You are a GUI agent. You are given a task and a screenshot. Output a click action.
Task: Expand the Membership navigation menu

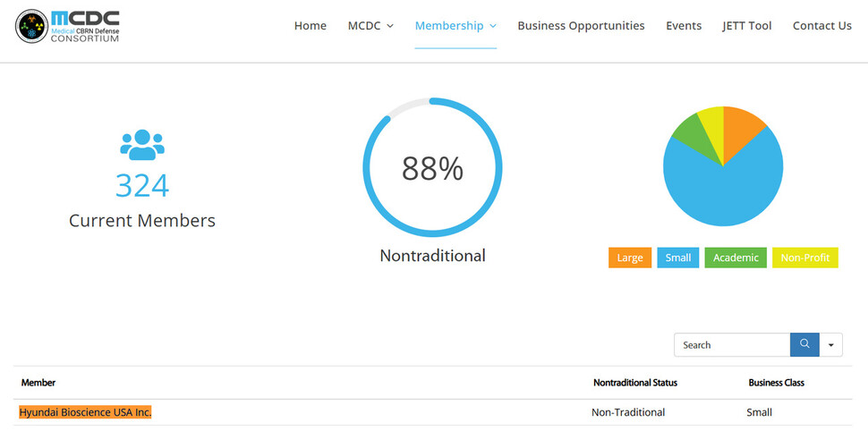tap(455, 26)
